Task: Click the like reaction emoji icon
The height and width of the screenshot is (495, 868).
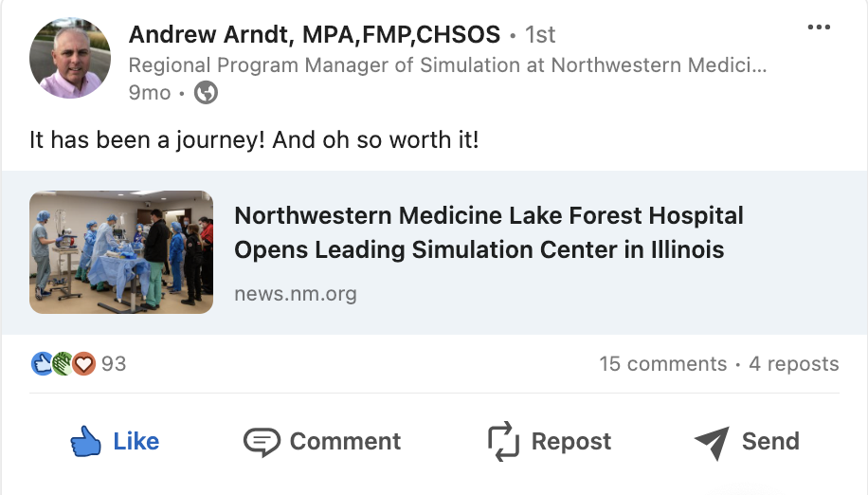Action: point(42,364)
